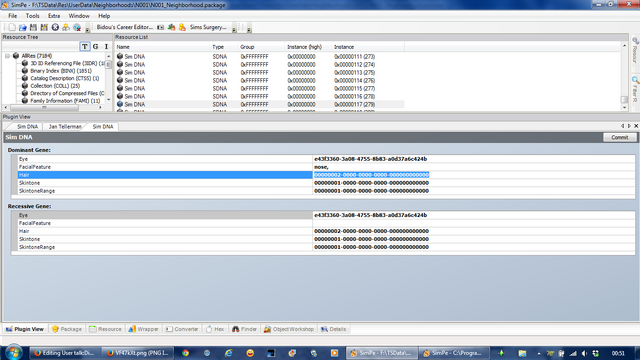Open the Windows Start menu
Image resolution: width=640 pixels, height=360 pixels.
tap(13, 352)
